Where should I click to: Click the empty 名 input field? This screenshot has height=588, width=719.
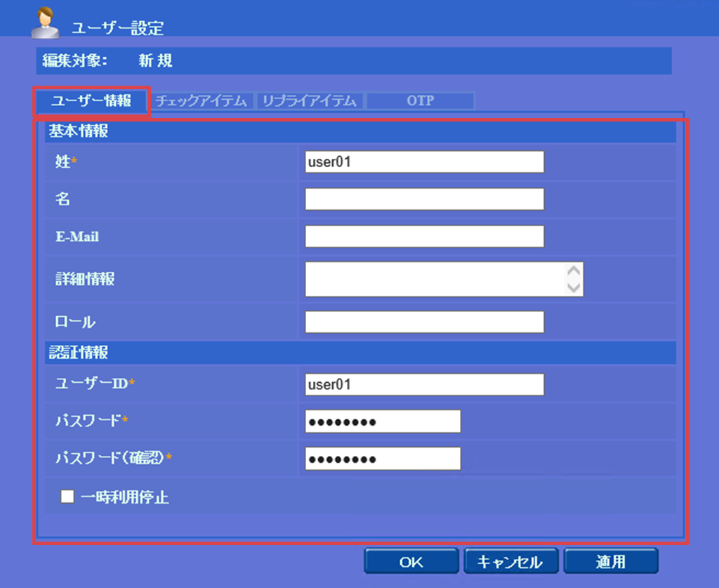point(424,200)
